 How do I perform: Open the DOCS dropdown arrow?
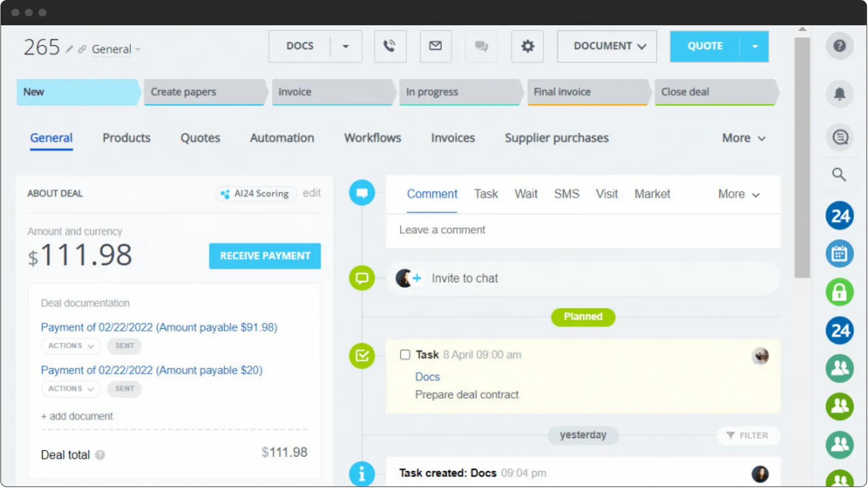345,46
